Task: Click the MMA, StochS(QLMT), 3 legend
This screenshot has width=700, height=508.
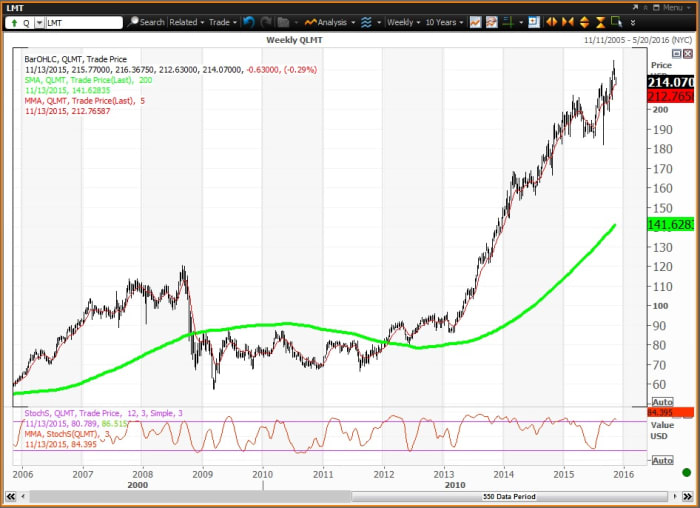Action: point(67,433)
